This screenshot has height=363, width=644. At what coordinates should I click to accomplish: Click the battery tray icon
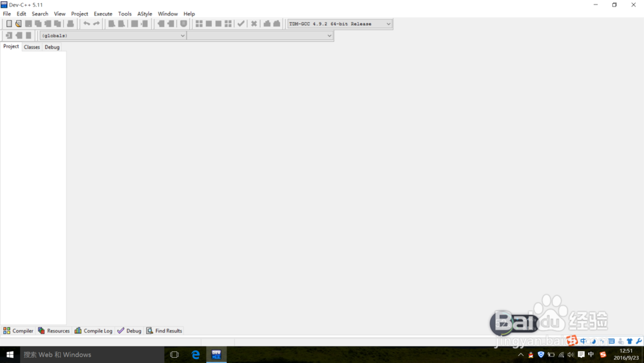pos(551,355)
